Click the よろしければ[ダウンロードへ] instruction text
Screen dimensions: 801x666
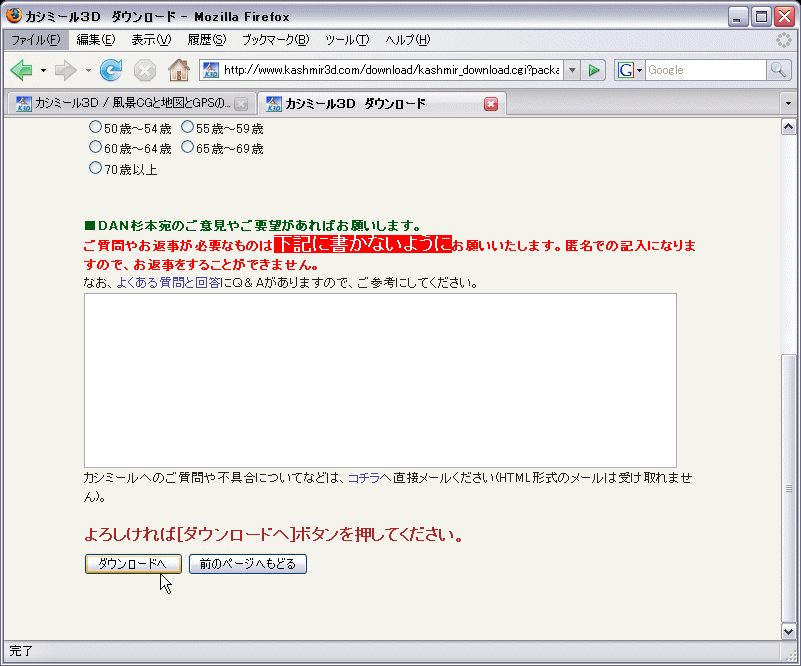274,534
